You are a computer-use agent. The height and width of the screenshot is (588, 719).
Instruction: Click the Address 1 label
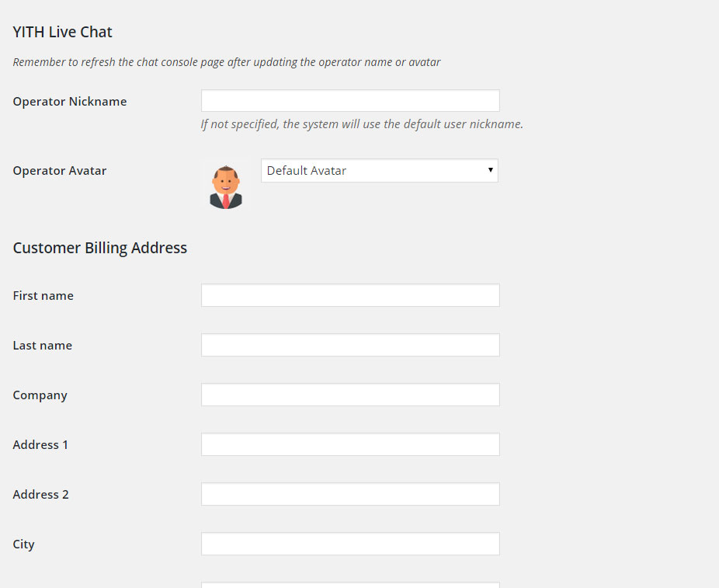point(40,445)
